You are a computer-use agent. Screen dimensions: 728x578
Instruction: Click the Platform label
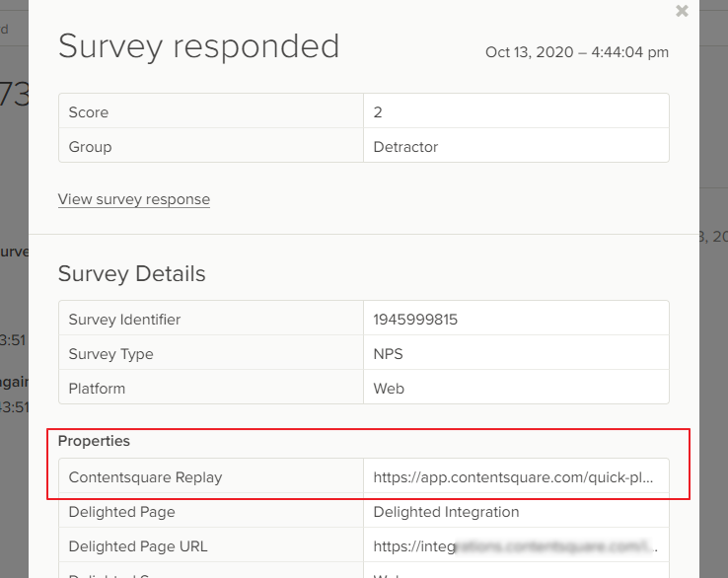tap(97, 389)
